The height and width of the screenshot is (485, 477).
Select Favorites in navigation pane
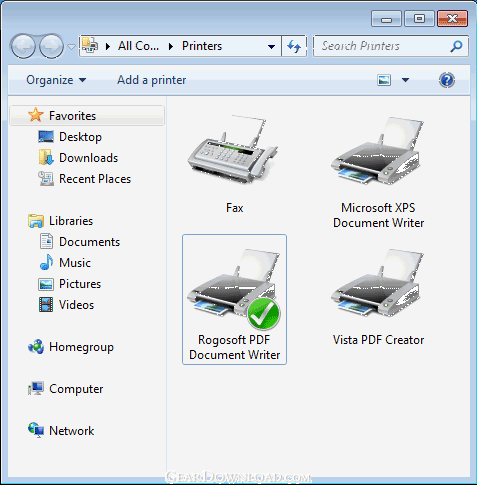tap(87, 116)
